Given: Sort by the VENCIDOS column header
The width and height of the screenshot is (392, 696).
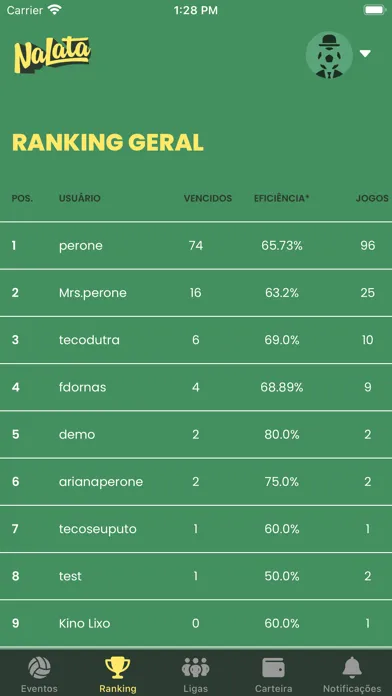Looking at the screenshot, I should pyautogui.click(x=208, y=198).
